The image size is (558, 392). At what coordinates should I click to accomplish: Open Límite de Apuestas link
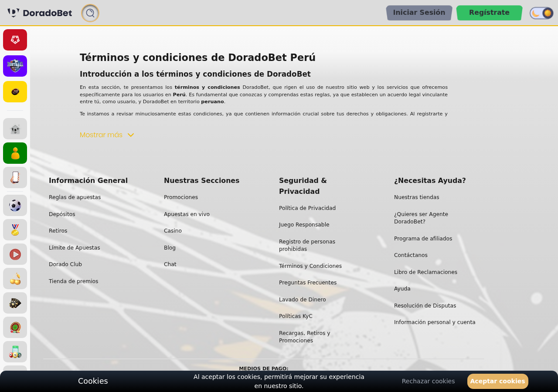point(74,248)
